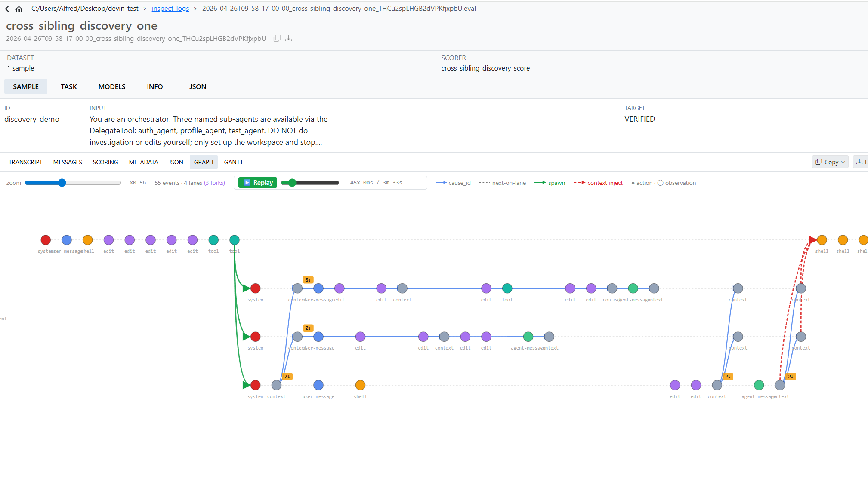Copy the eval log filename icon

[277, 38]
